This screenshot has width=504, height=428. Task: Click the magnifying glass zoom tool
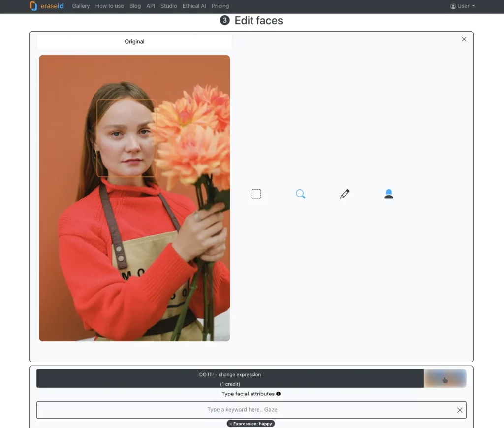click(300, 194)
